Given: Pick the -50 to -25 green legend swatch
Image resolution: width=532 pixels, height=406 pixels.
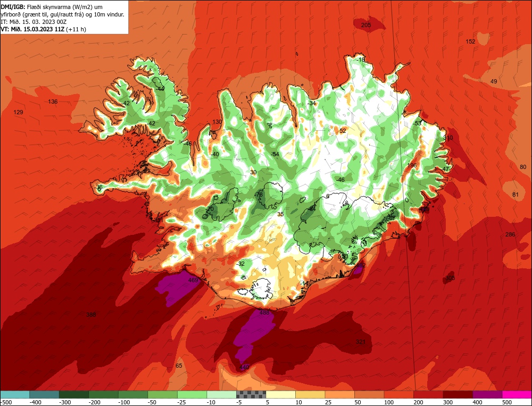Looking at the screenshot, I should click(162, 394).
